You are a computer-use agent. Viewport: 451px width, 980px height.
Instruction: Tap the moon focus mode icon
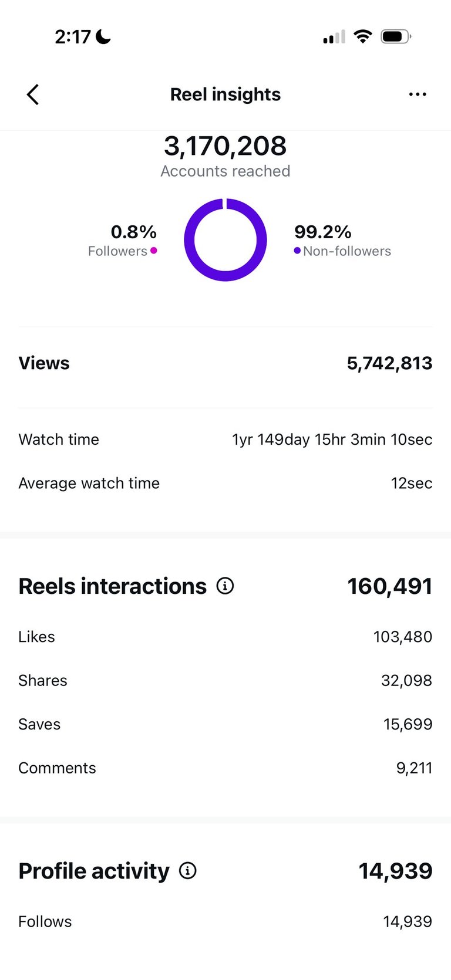click(x=103, y=37)
